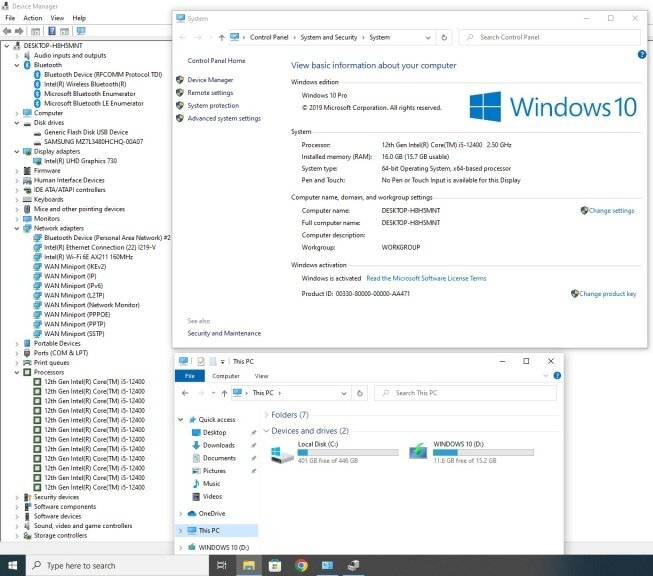Click the Windows Start button
This screenshot has width=653, height=576.
(12, 565)
